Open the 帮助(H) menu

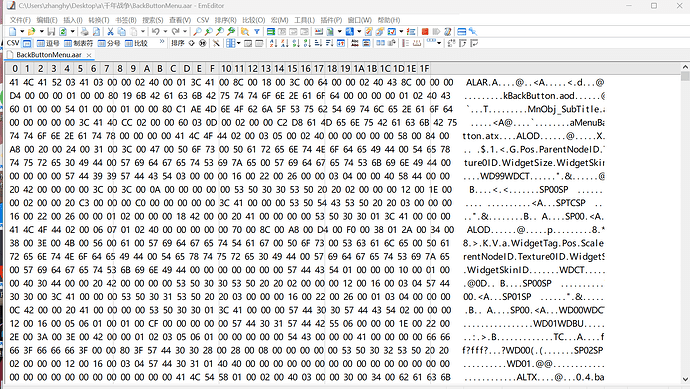(389, 20)
